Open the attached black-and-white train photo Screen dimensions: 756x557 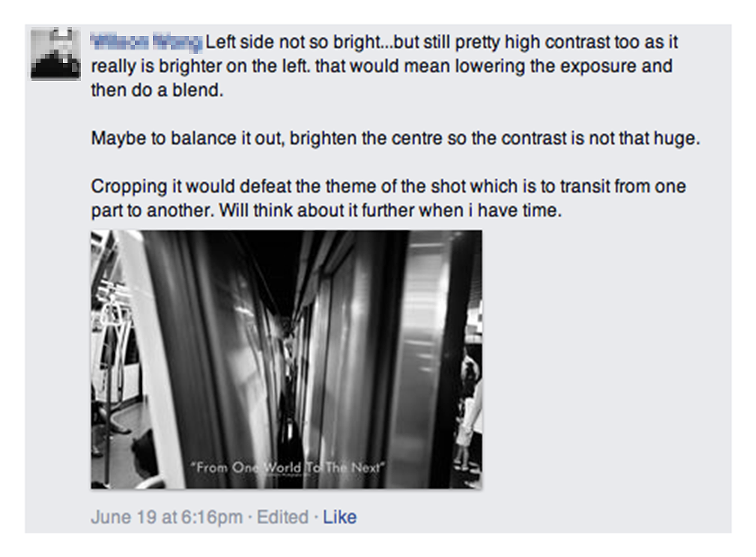click(x=286, y=359)
